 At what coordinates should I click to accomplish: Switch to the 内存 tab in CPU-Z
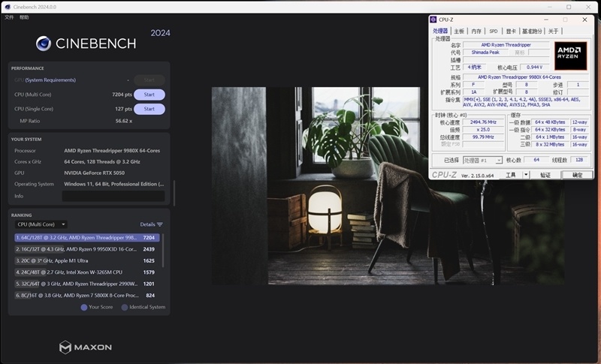pos(476,32)
